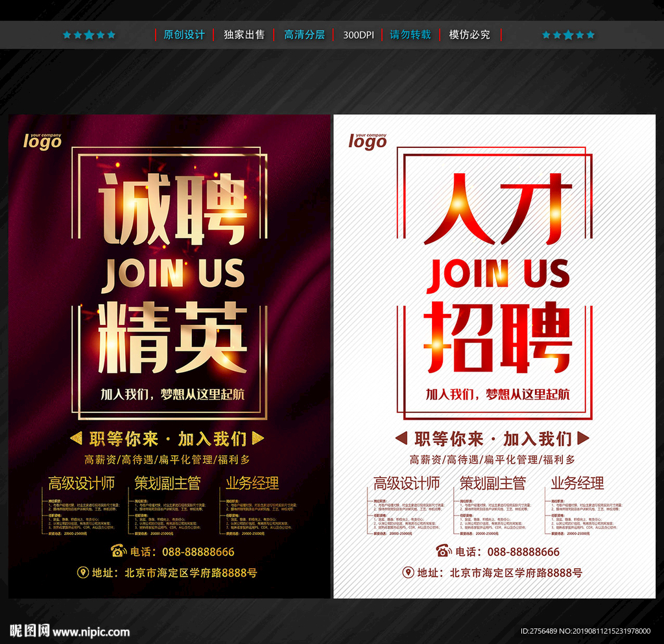Click the red 加入我们，梦想从这里起航 slogan
This screenshot has height=644, width=664.
coord(497,394)
